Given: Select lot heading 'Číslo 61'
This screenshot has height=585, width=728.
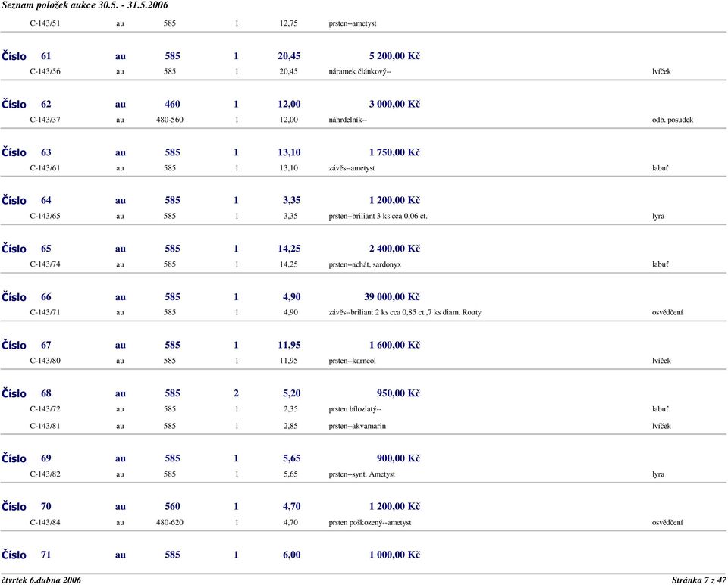Looking at the screenshot, I should (27, 56).
